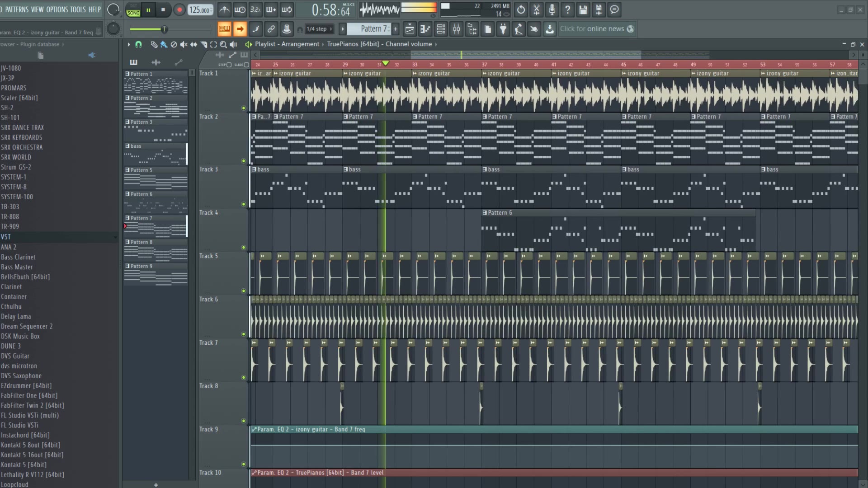
Task: Open the HELP menu
Action: click(x=94, y=9)
